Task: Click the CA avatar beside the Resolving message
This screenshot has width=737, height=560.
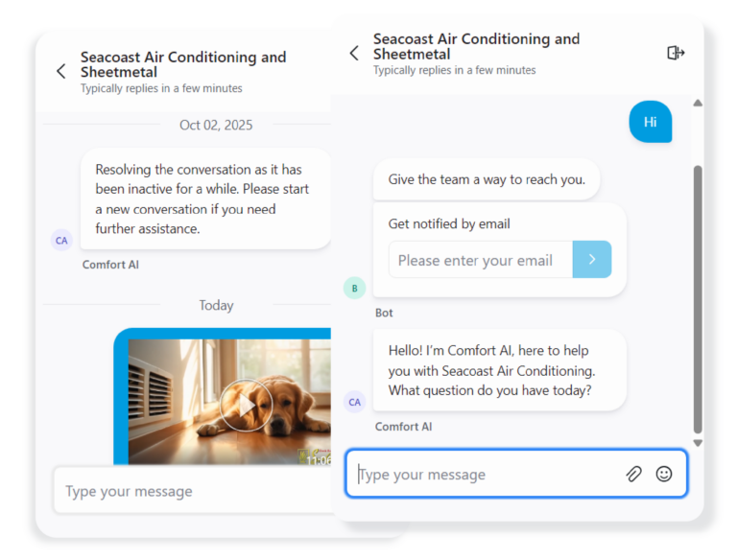Action: coord(61,240)
